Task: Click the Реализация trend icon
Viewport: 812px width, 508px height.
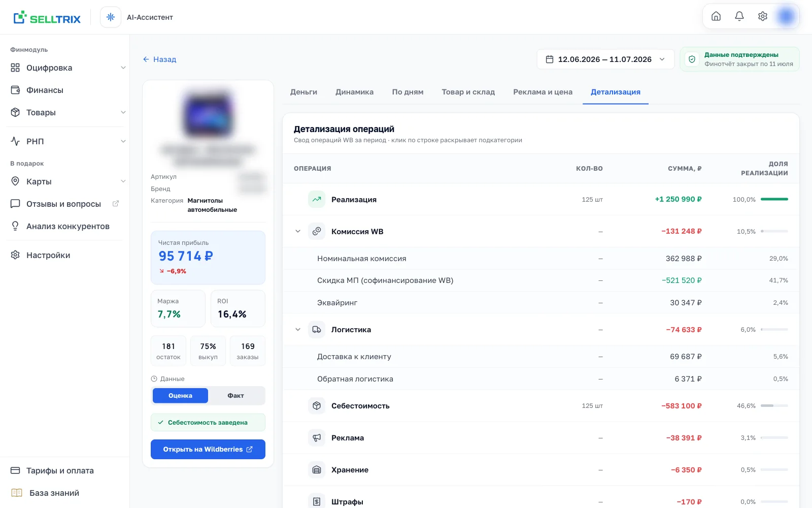Action: pos(317,199)
